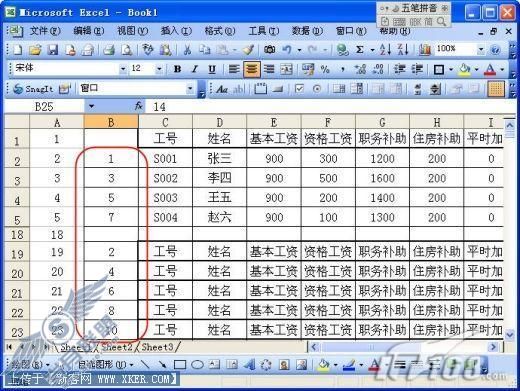Click the Checkbox form control
Image resolution: width=520 pixels, height=391 pixels.
[x=299, y=89]
